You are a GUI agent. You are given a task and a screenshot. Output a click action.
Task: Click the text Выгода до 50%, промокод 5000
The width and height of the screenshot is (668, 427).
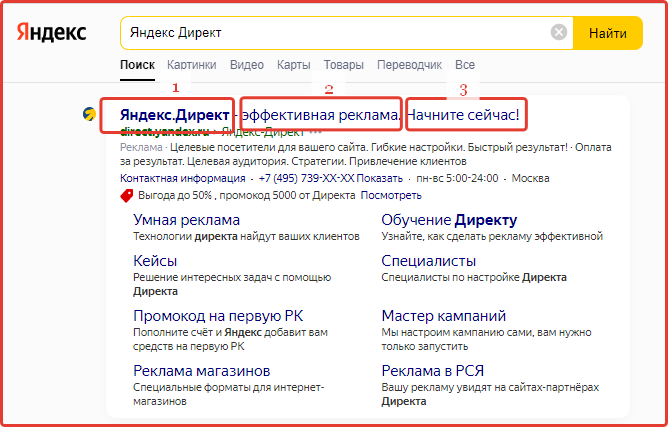click(247, 196)
